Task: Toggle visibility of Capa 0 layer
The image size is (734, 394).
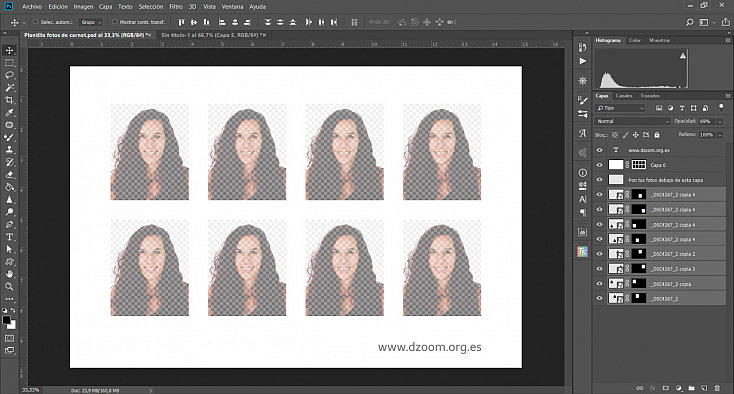Action: tap(599, 165)
